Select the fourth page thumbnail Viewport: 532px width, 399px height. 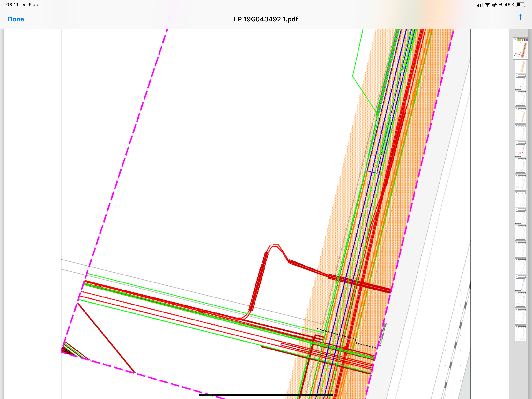point(521,99)
